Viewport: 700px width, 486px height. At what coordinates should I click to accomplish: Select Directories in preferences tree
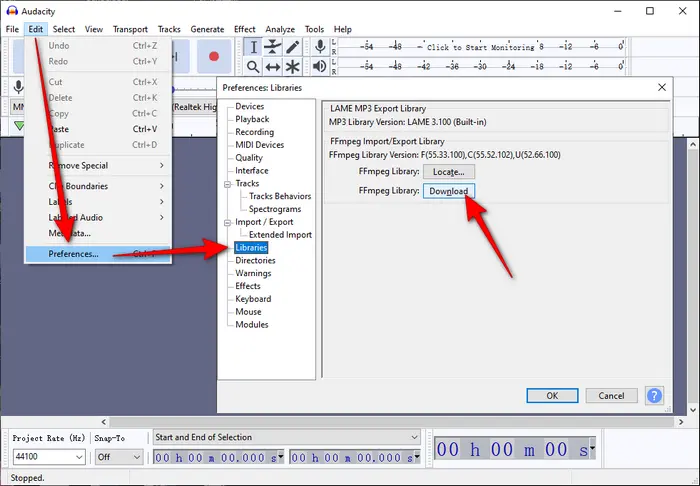[255, 261]
